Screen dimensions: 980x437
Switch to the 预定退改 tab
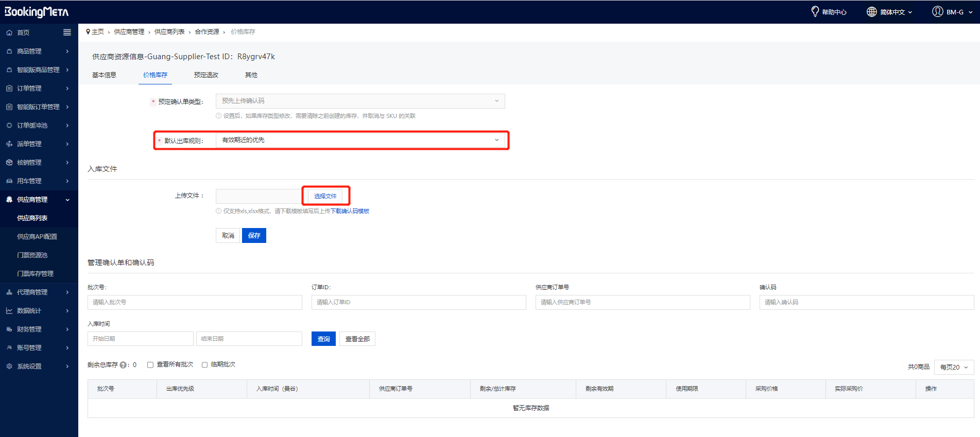pyautogui.click(x=206, y=75)
